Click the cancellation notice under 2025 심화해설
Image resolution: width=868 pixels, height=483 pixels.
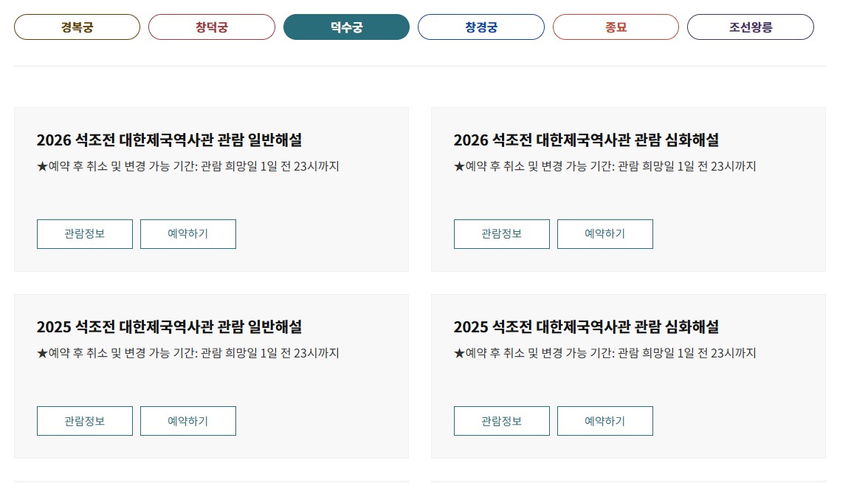pos(604,353)
